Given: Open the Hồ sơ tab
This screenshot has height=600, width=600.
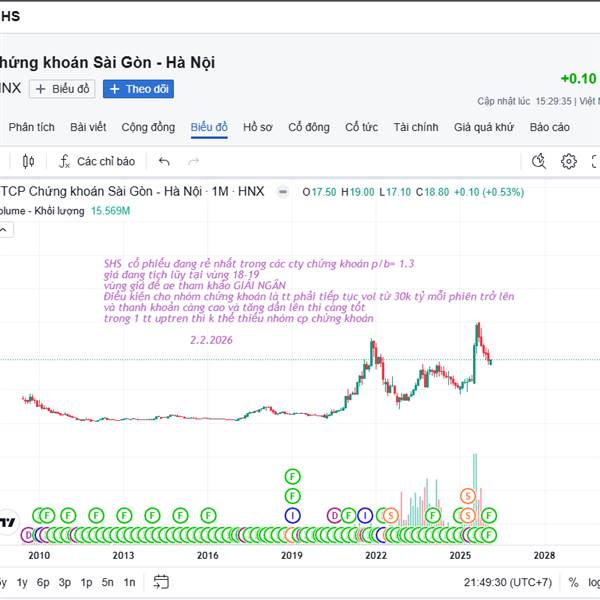Looking at the screenshot, I should 258,127.
